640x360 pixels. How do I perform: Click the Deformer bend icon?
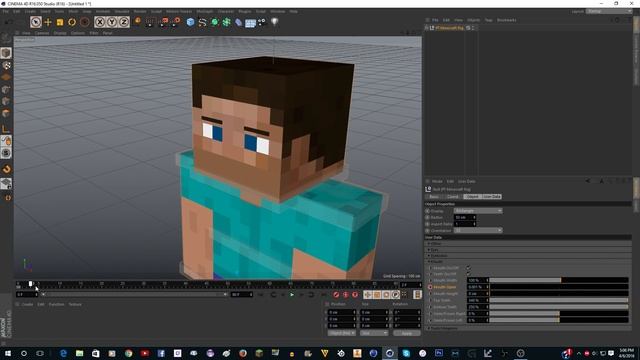238,22
